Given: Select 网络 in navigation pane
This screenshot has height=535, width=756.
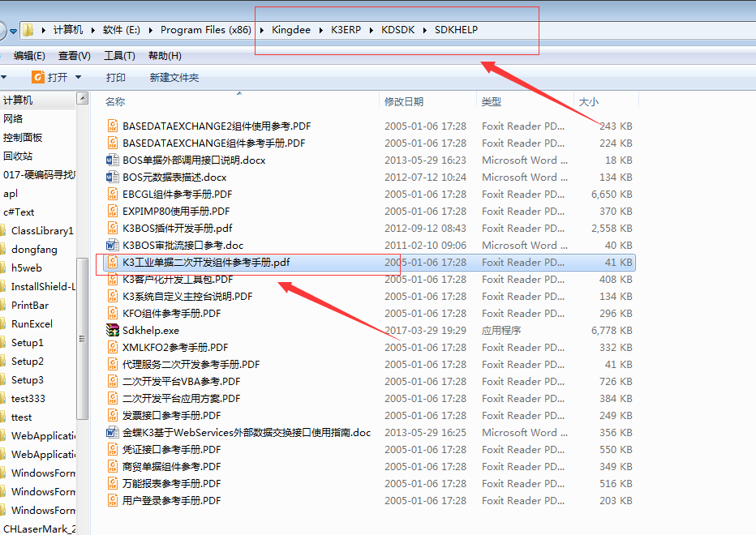Looking at the screenshot, I should click(x=12, y=118).
